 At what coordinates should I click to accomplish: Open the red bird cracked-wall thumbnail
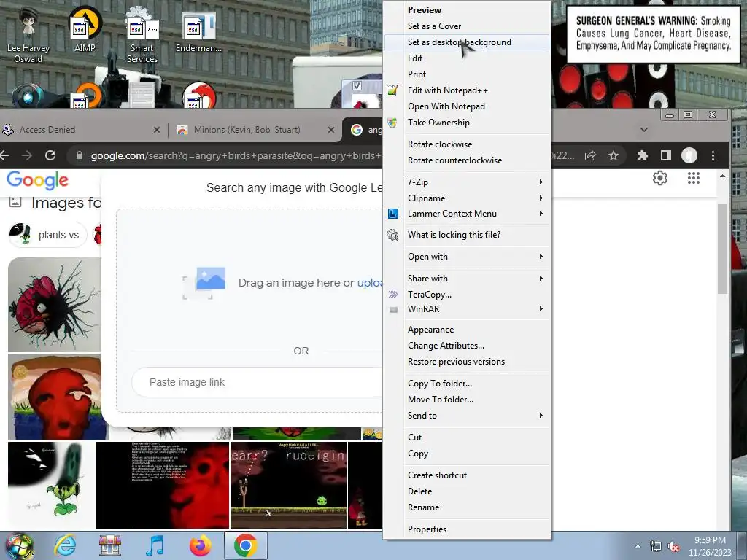[54, 305]
